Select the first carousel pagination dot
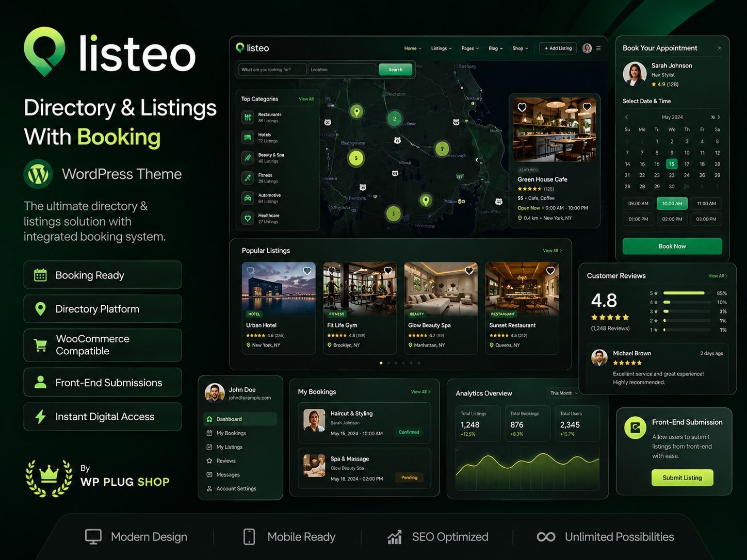The image size is (747, 560). [x=381, y=363]
